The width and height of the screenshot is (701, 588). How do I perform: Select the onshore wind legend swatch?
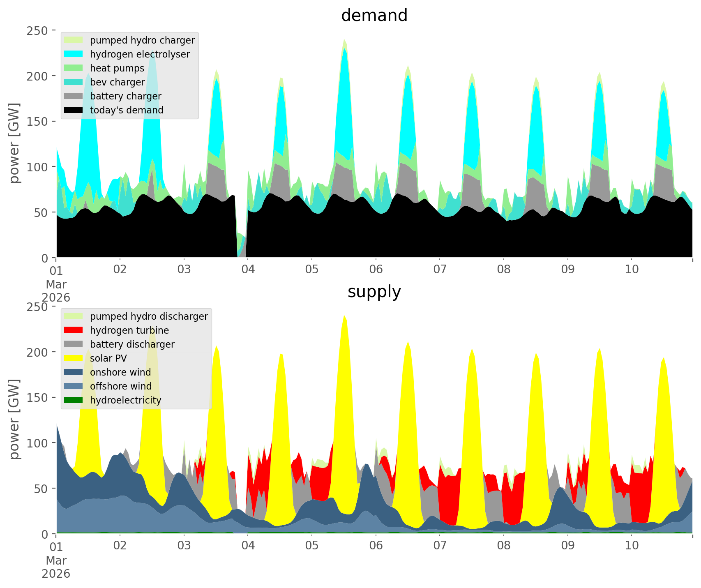pos(74,372)
